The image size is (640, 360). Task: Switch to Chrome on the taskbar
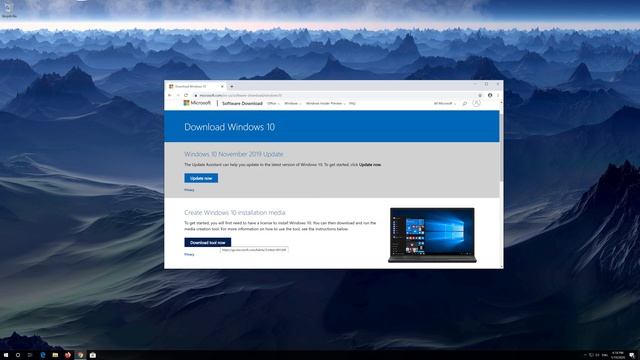click(80, 355)
